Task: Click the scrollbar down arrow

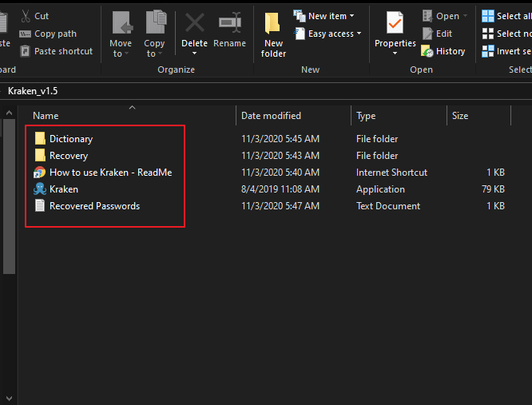Action: [x=9, y=399]
